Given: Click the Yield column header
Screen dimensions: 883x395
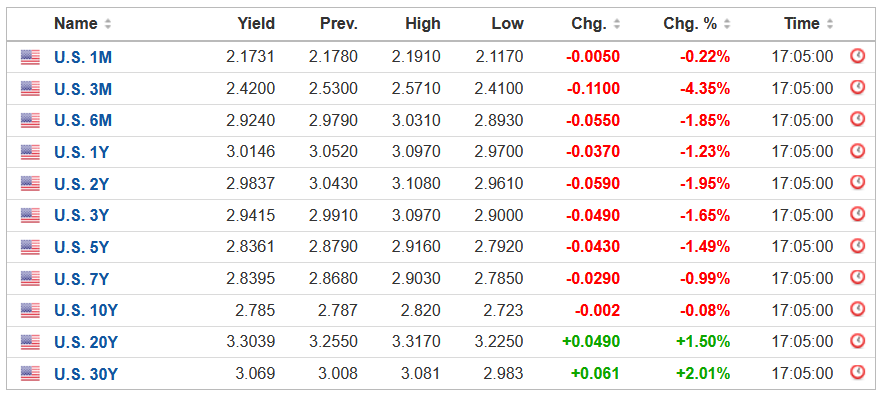Looking at the screenshot, I should 256,24.
